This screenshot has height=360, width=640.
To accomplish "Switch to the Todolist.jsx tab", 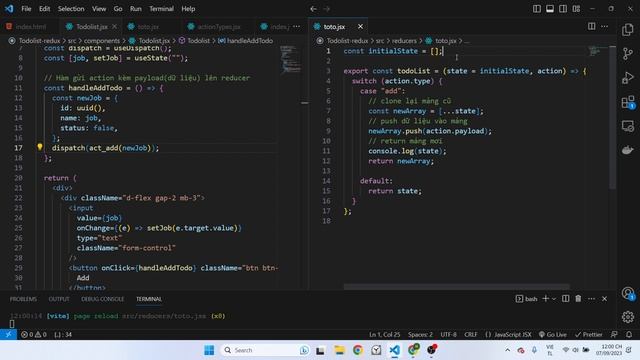I will [91, 27].
